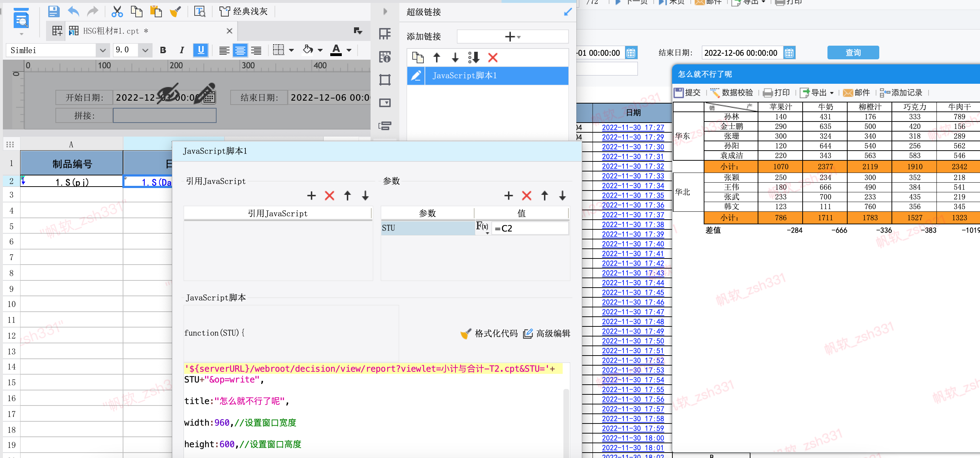The width and height of the screenshot is (980, 458).
Task: Click 格式化代码 format code button
Action: [x=489, y=334]
